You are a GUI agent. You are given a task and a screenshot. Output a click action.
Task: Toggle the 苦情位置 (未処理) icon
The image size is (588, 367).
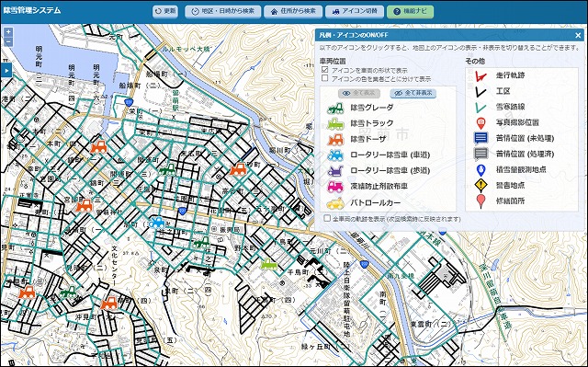tap(481, 138)
